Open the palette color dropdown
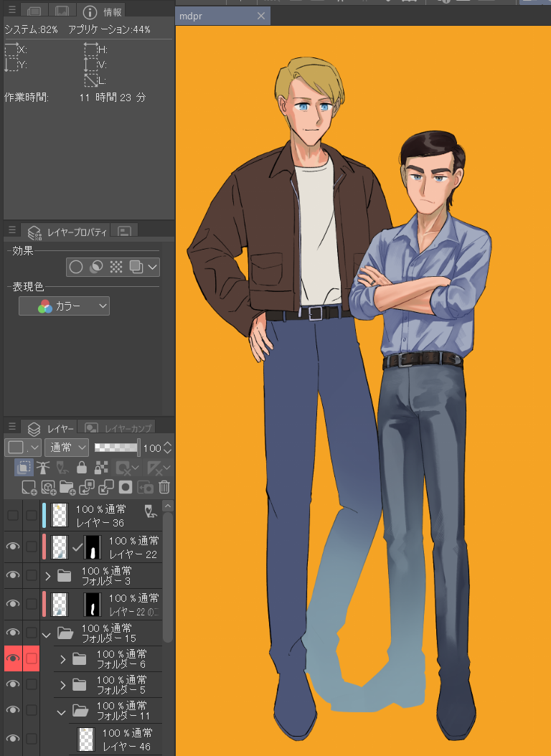The image size is (551, 756). click(x=23, y=448)
